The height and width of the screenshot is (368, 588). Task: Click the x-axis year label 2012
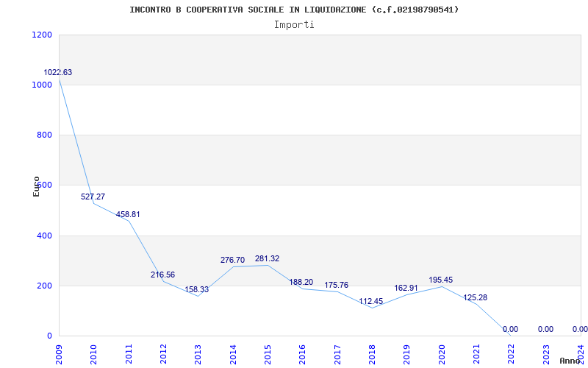click(x=163, y=354)
